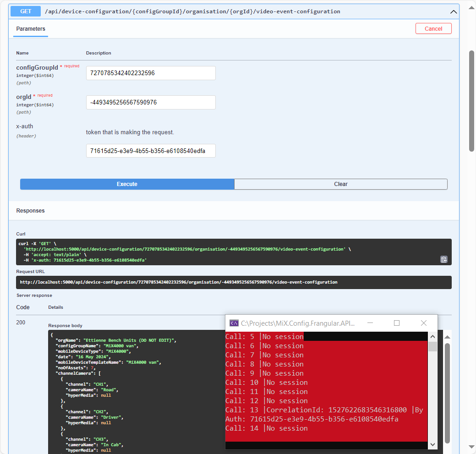Screen dimensions: 476x454
Task: Click the x-auth token input field
Action: (x=151, y=151)
